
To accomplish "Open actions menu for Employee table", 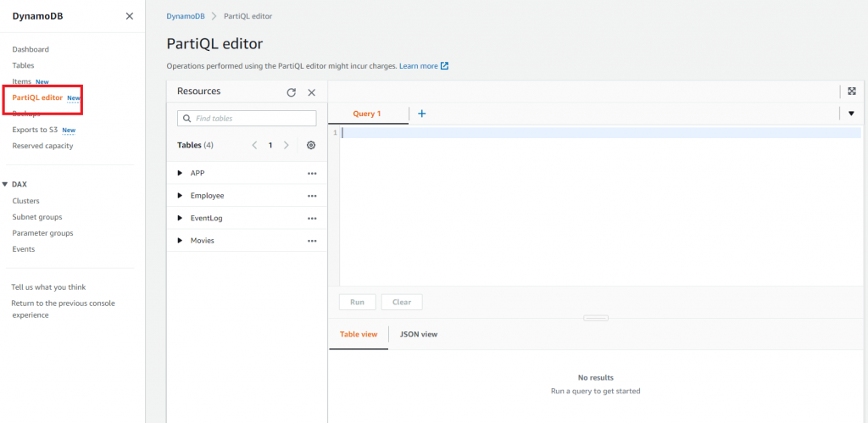I will click(x=312, y=196).
